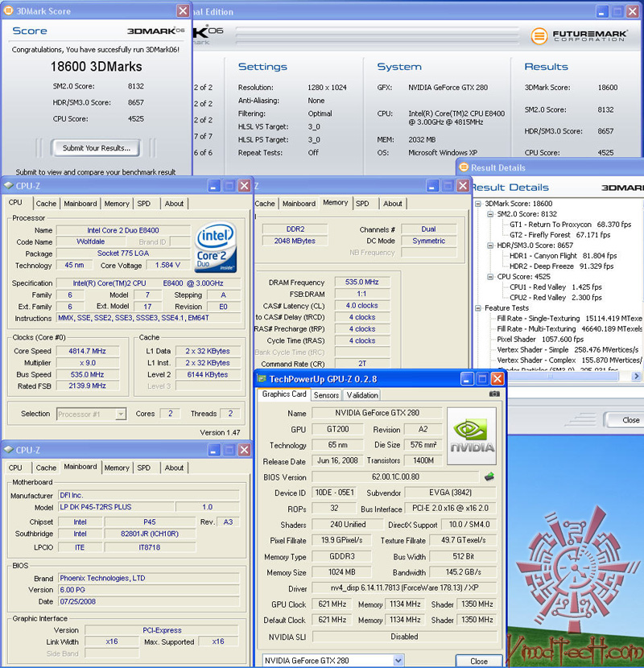Click the Phoenix Technologies BIOS brand field
Image resolution: width=644 pixels, height=668 pixels.
[x=149, y=578]
